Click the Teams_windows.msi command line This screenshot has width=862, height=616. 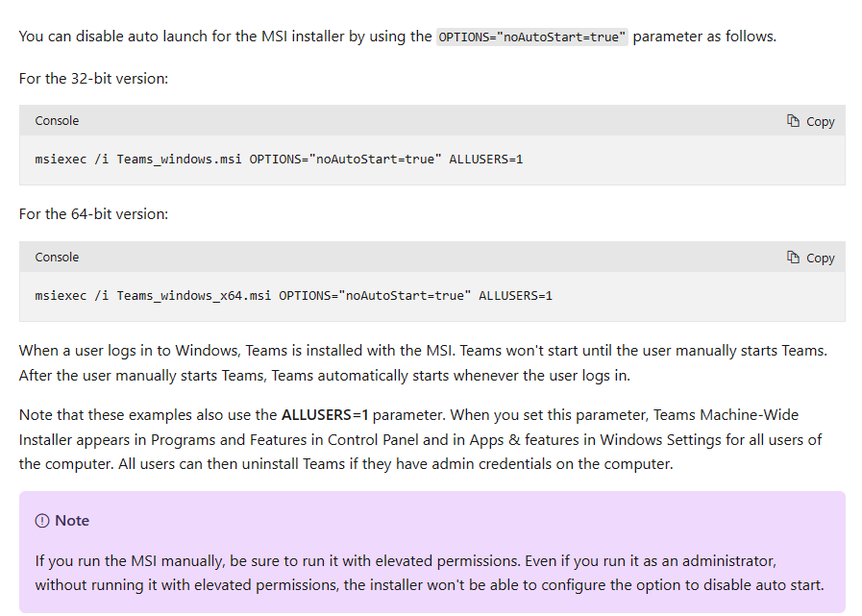(x=279, y=160)
